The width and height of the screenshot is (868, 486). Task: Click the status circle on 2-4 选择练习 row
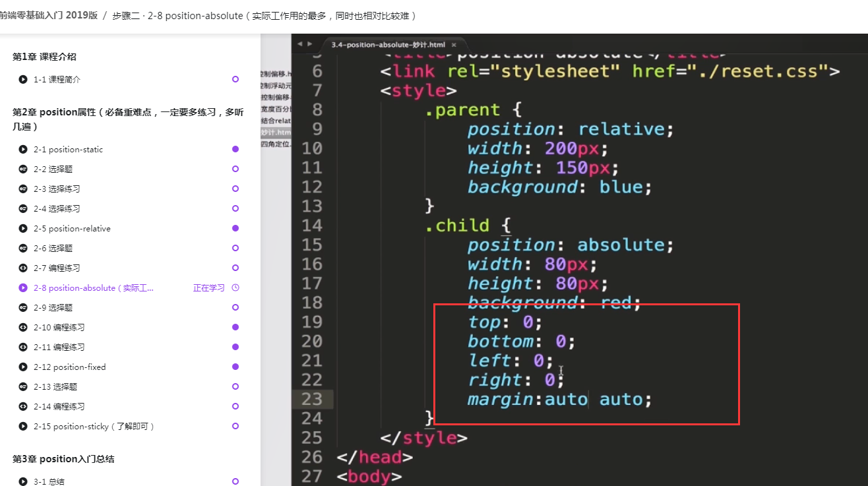235,208
